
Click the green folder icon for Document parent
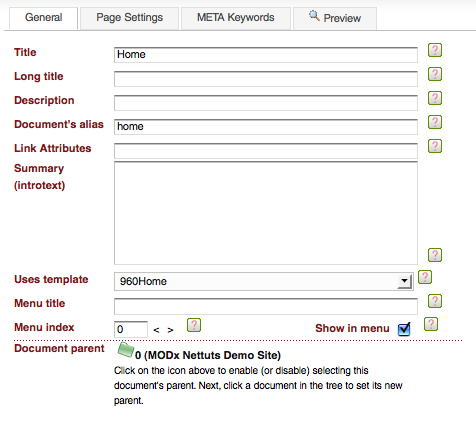(x=125, y=350)
